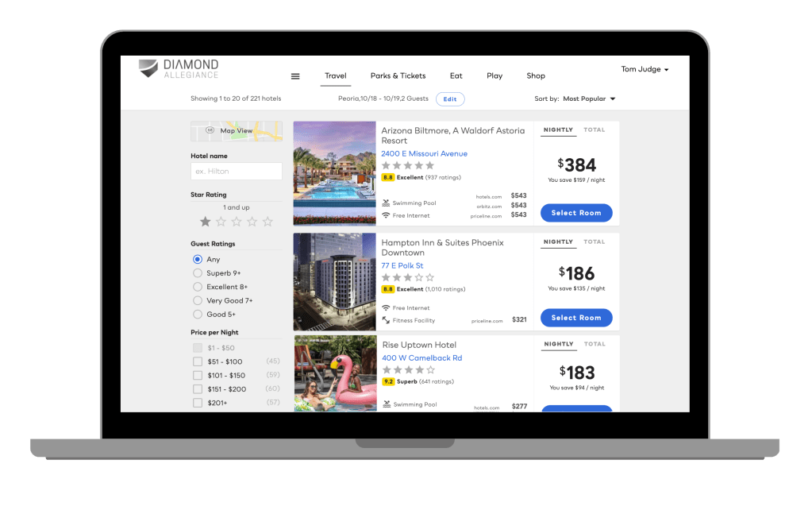This screenshot has height=510, width=812.
Task: Open the Arizona Biltmore pool photo
Action: point(334,174)
